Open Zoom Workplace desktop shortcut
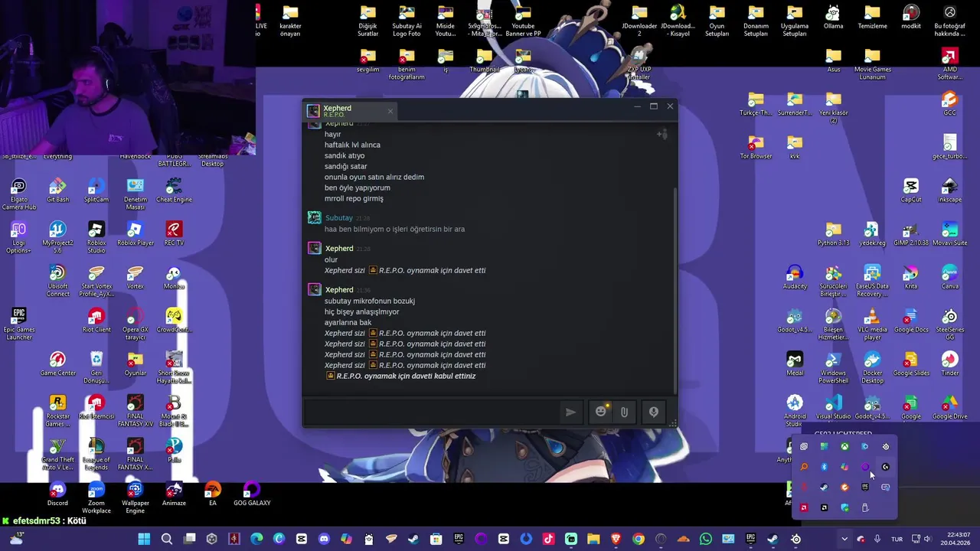Image resolution: width=980 pixels, height=551 pixels. [96, 497]
